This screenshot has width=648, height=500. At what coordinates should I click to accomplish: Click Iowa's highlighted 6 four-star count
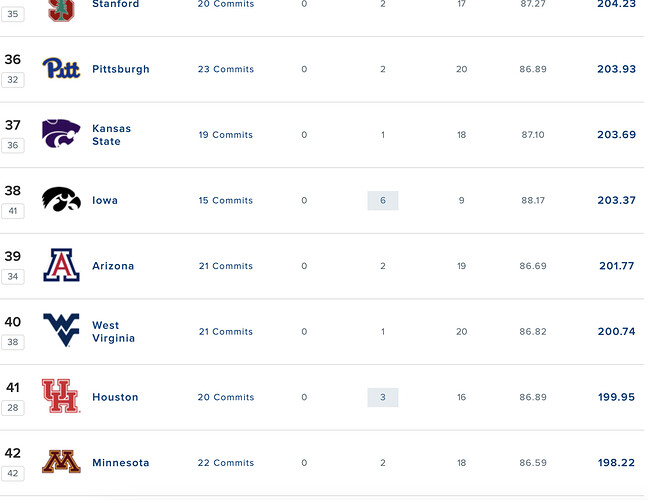tap(383, 200)
